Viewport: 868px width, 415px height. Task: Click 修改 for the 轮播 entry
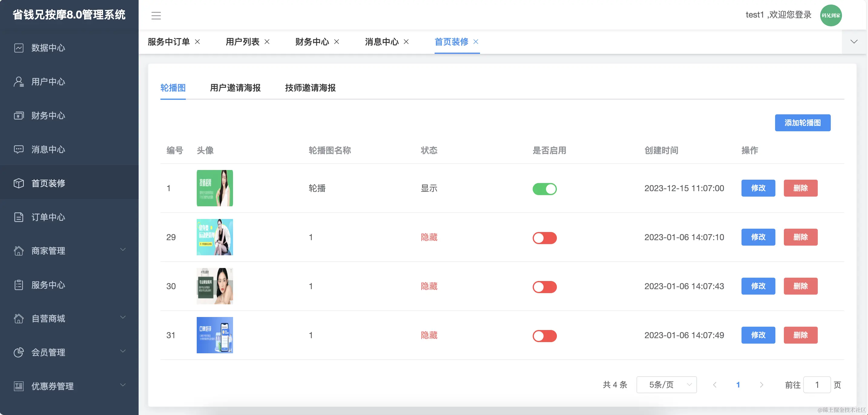[758, 188]
